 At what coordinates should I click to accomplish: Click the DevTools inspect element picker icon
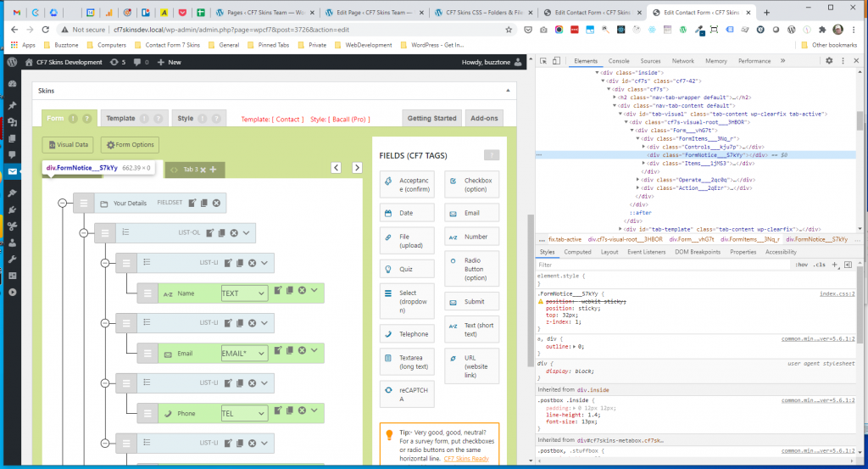[543, 61]
